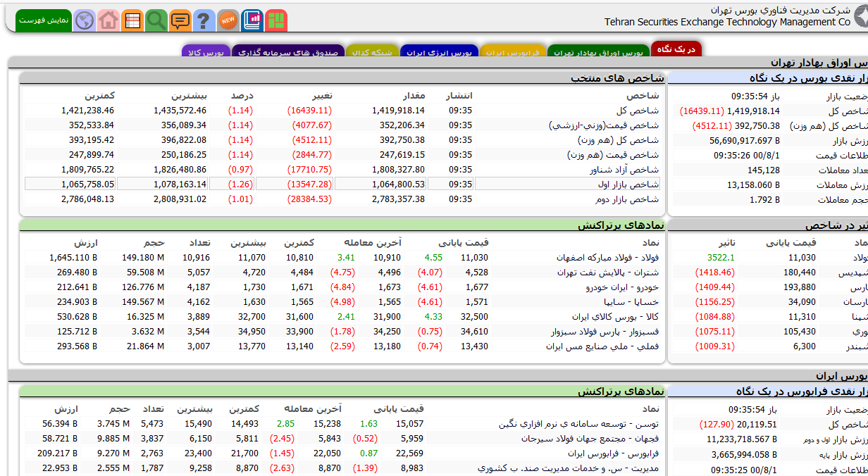Open symbol فرابورس - فرابورس ايران
Screen dimensions: 868x476
point(614,453)
